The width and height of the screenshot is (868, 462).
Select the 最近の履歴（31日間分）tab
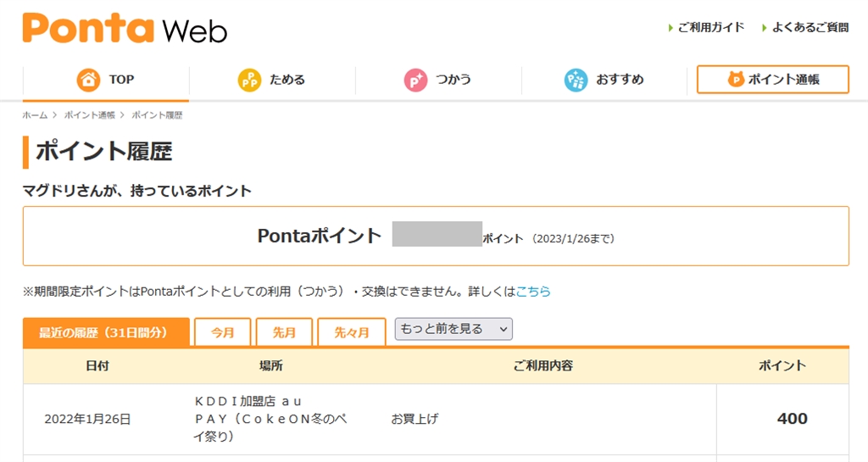coord(106,332)
